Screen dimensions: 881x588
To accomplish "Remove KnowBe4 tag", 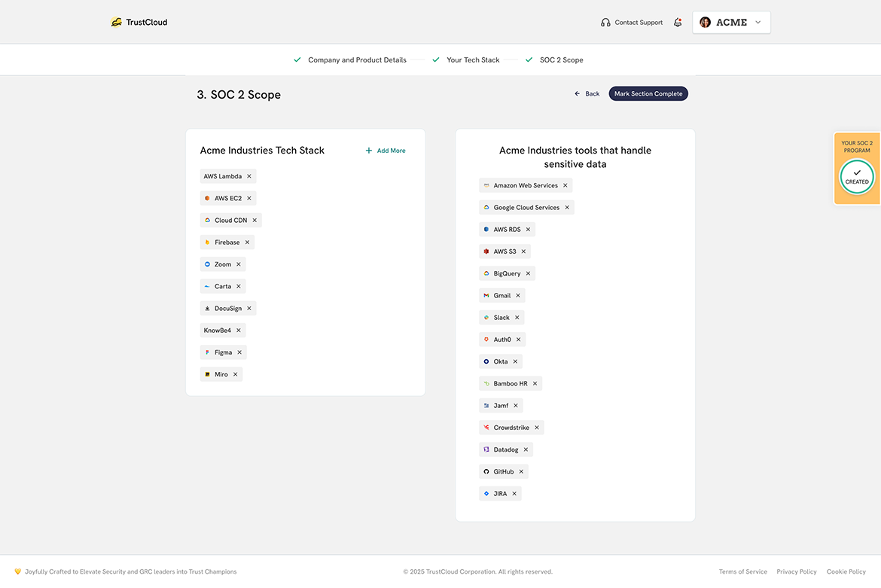I will tap(238, 331).
